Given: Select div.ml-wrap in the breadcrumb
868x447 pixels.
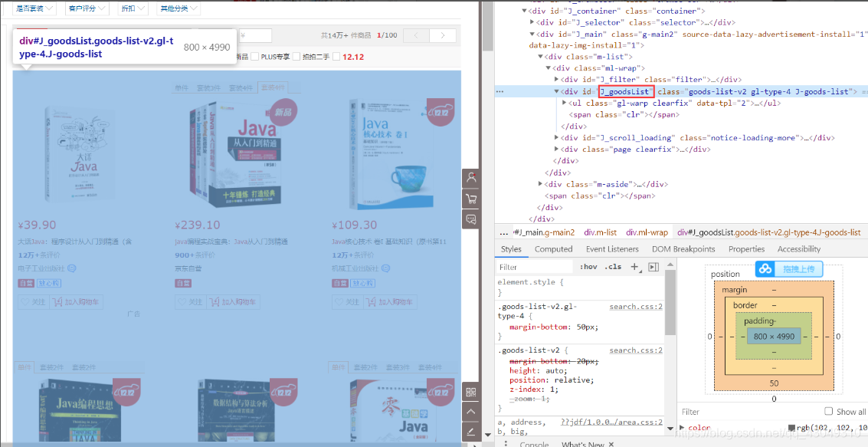Looking at the screenshot, I should pyautogui.click(x=647, y=232).
